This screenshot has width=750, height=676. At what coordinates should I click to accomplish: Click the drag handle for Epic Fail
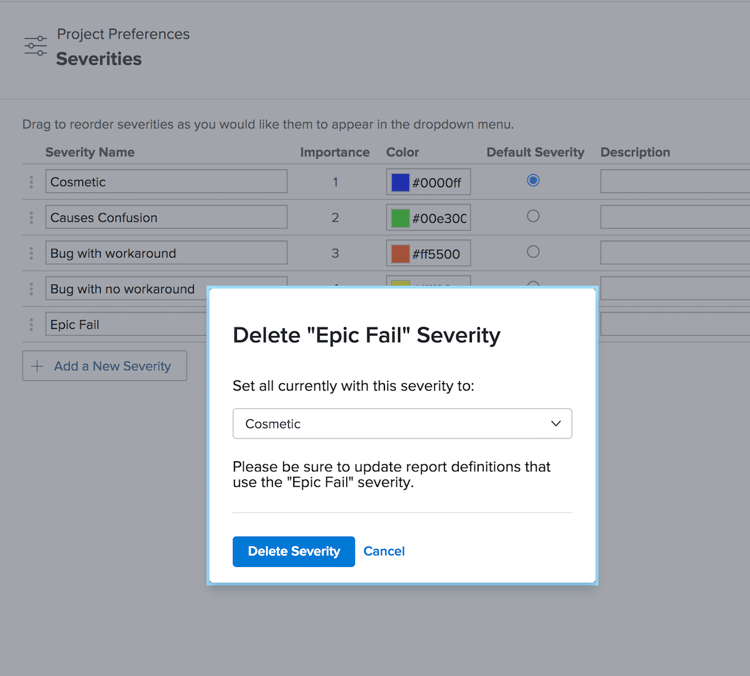pyautogui.click(x=31, y=324)
